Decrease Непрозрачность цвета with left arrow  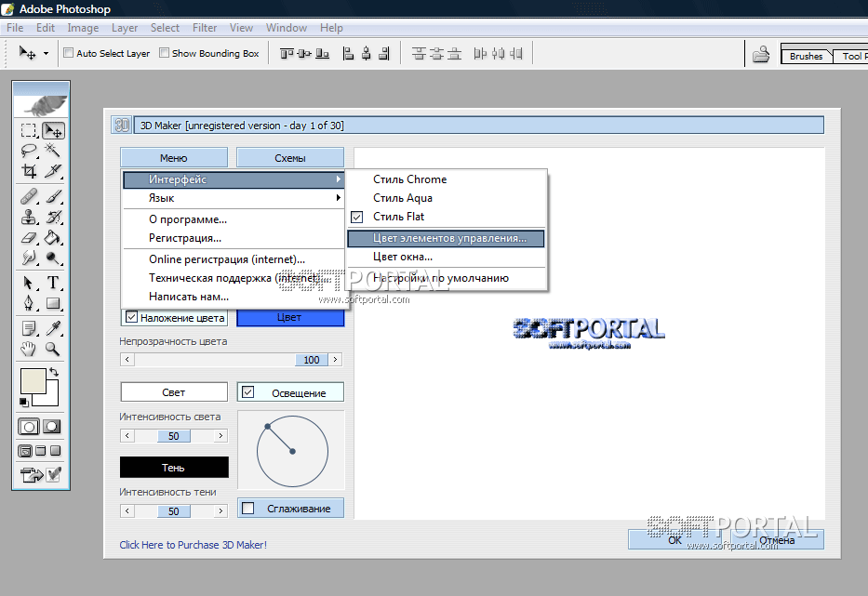pos(127,360)
